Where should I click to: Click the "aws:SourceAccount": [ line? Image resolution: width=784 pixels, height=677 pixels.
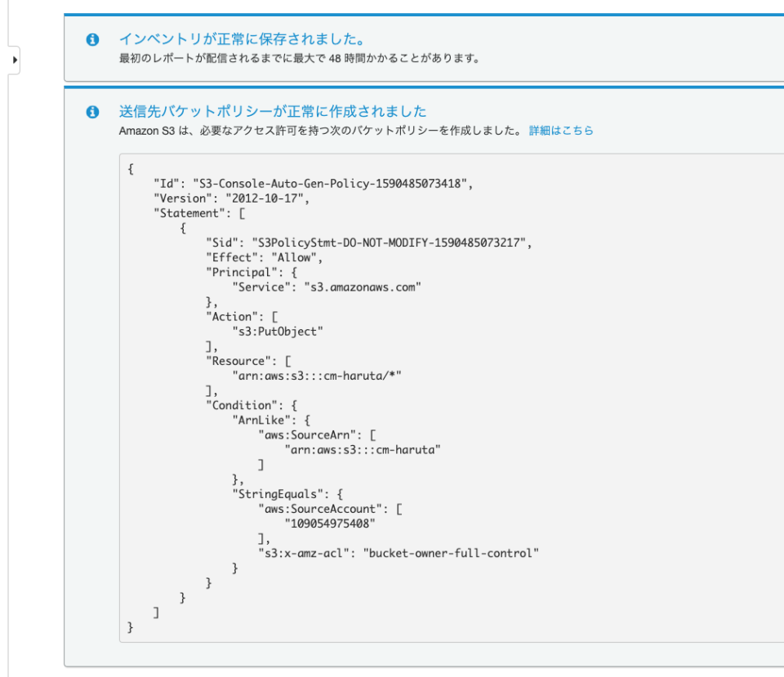pos(330,509)
